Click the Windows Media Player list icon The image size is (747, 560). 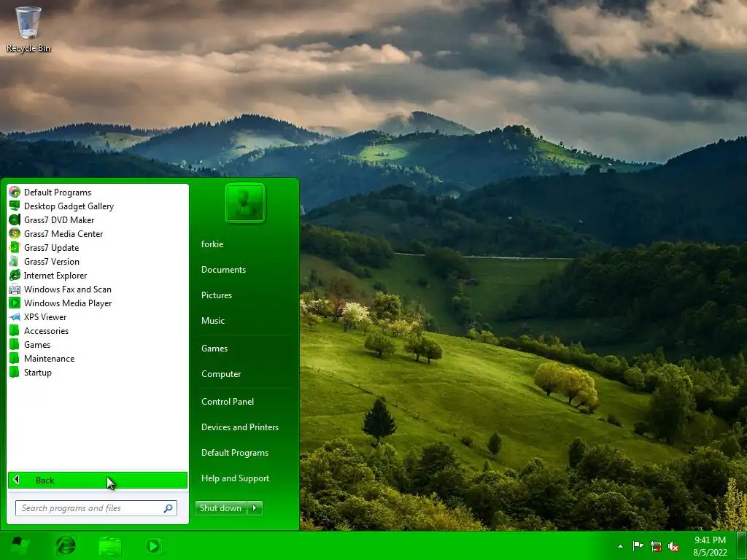15,303
